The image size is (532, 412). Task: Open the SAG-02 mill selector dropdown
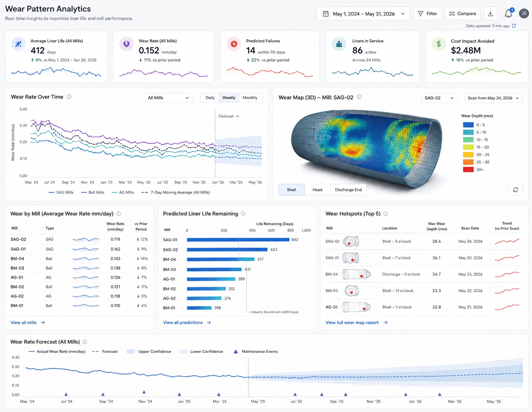[439, 98]
